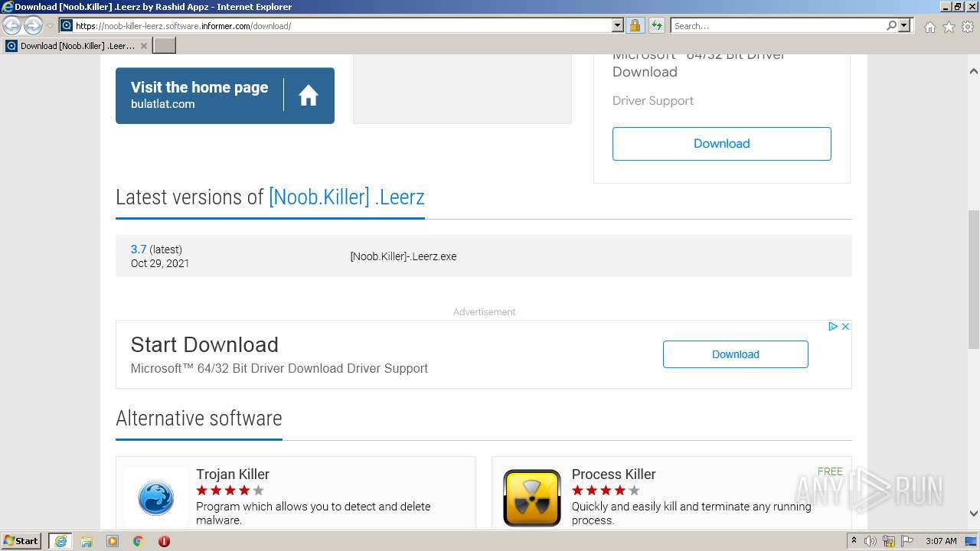Click the ad Download button in banner

735,354
